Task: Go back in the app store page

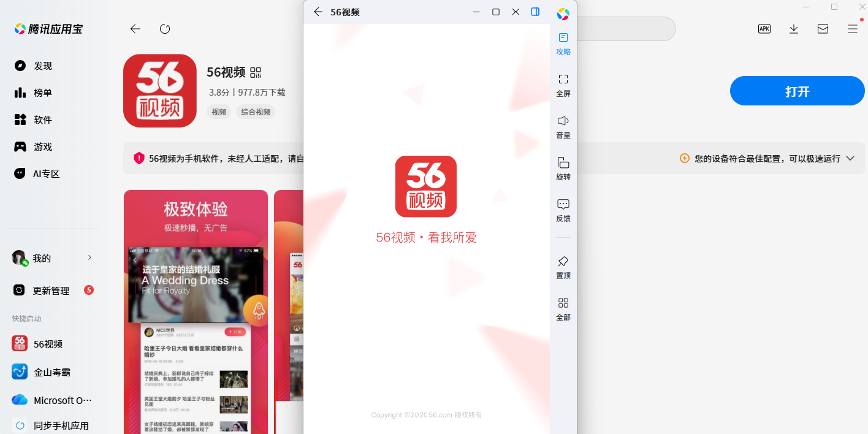Action: (x=135, y=29)
